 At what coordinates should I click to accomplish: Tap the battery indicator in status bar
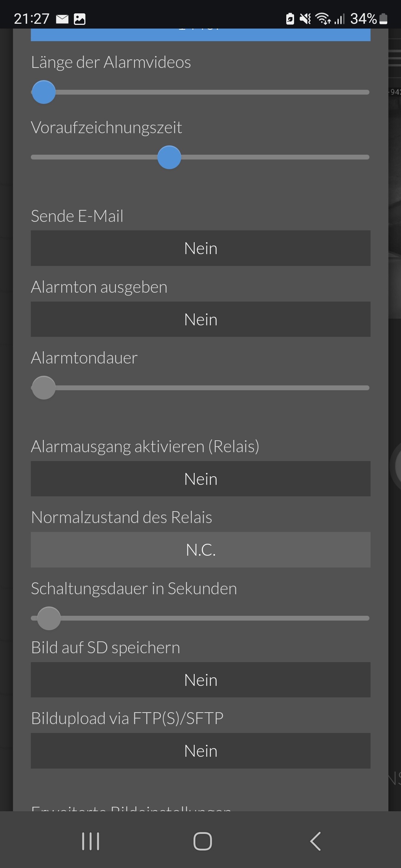tap(384, 19)
